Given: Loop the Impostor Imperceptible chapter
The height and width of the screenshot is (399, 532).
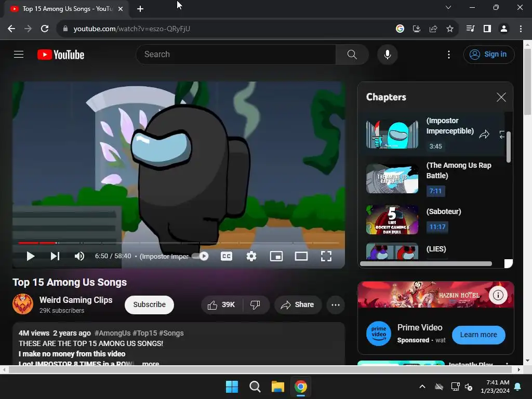Looking at the screenshot, I should [502, 135].
